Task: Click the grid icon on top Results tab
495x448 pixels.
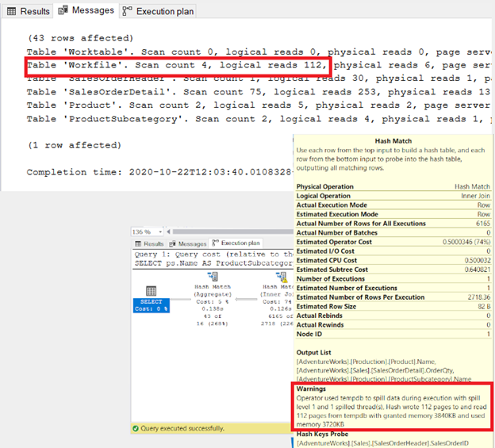Action: (11, 12)
